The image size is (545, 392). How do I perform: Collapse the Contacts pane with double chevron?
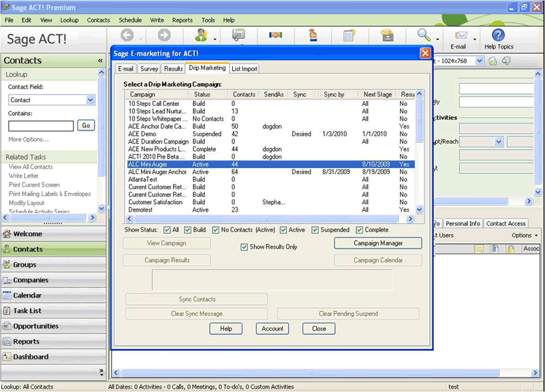coord(100,61)
